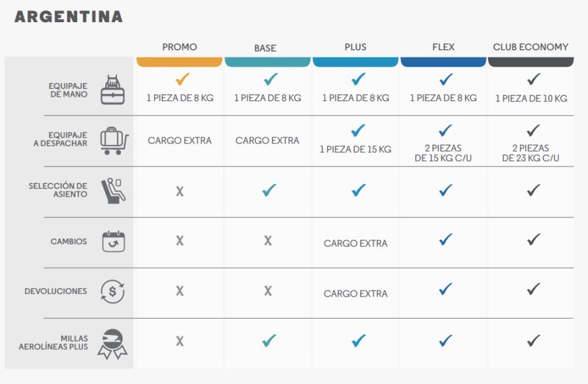Click the ARGENTINA heading
This screenshot has width=588, height=384.
click(69, 17)
